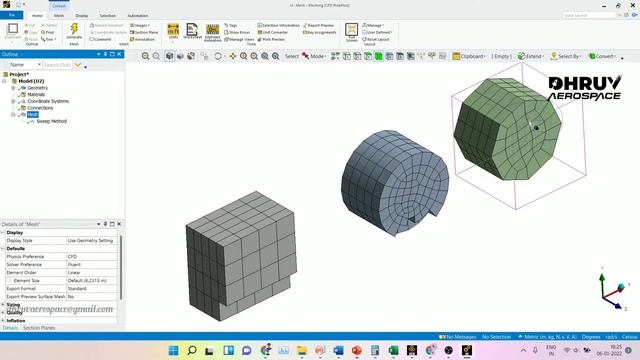The width and height of the screenshot is (640, 360).
Task: Switch to the Section Planes tab
Action: [39, 328]
